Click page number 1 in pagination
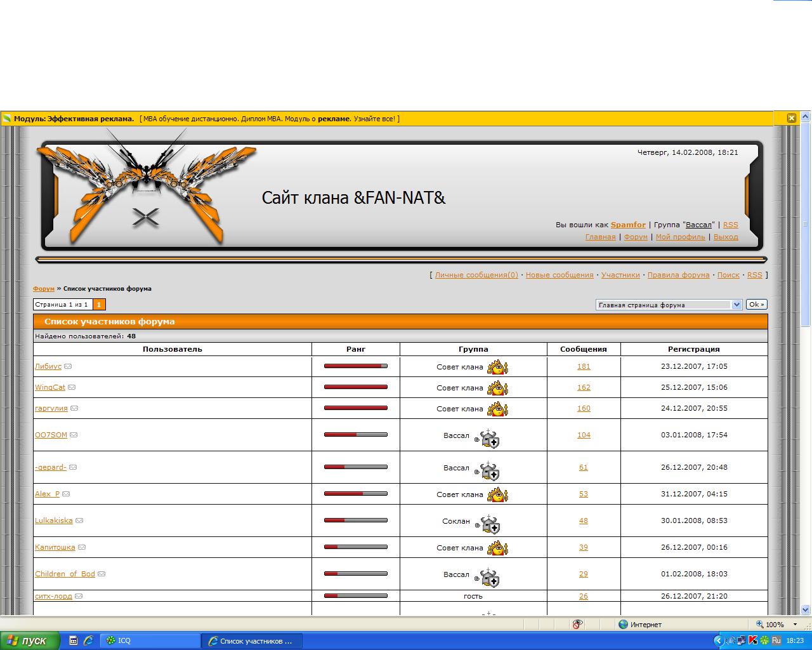The image size is (812, 650). pos(99,305)
